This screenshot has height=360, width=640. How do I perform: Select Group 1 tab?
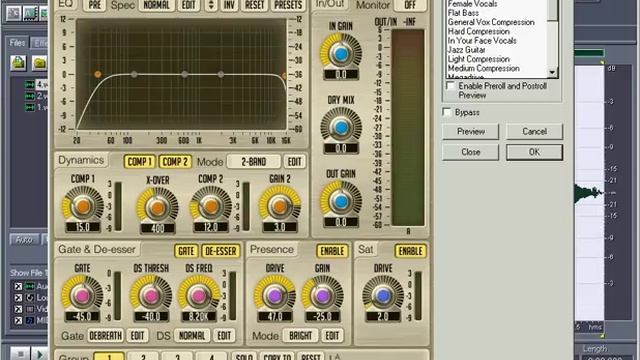click(109, 356)
